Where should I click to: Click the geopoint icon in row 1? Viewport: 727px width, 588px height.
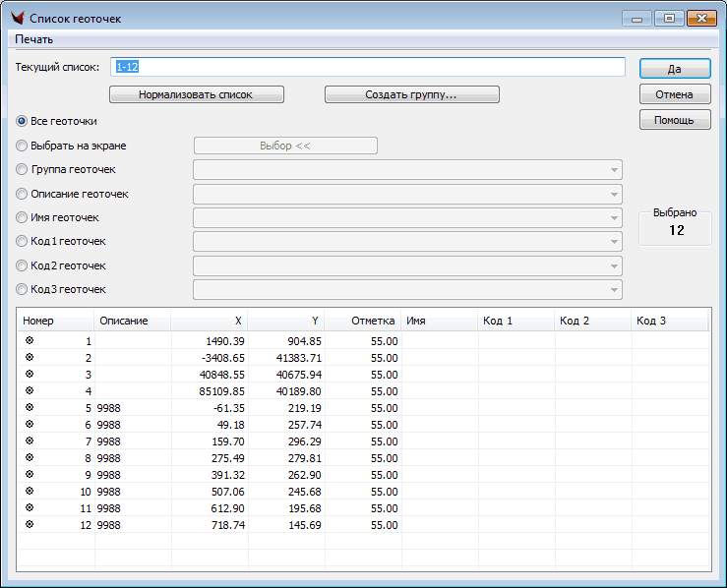pos(29,340)
